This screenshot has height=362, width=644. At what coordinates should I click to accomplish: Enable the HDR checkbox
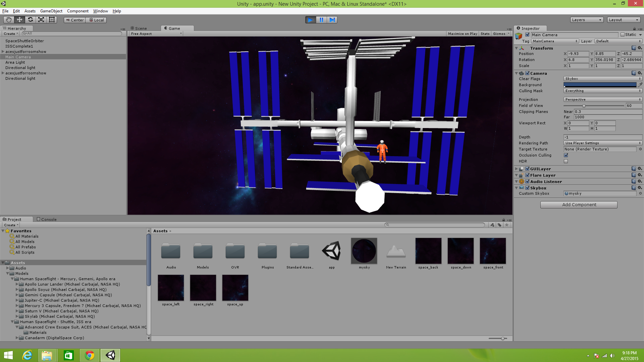566,161
